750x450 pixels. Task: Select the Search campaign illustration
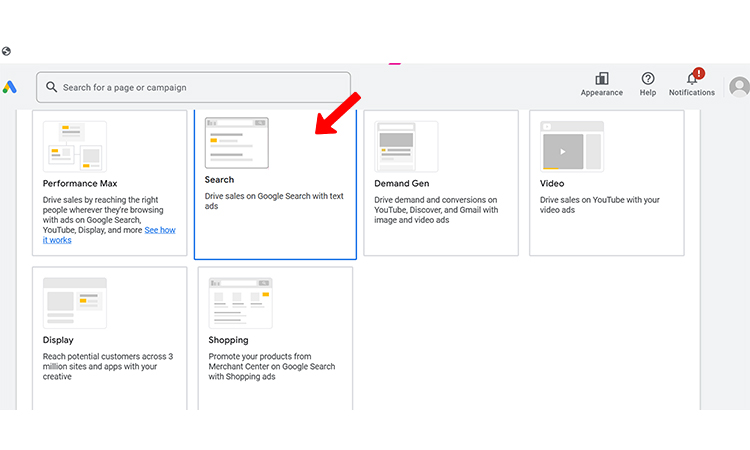237,143
